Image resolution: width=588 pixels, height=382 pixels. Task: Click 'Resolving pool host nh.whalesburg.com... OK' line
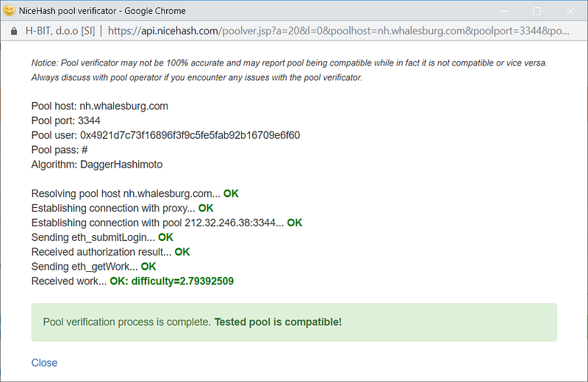[135, 193]
